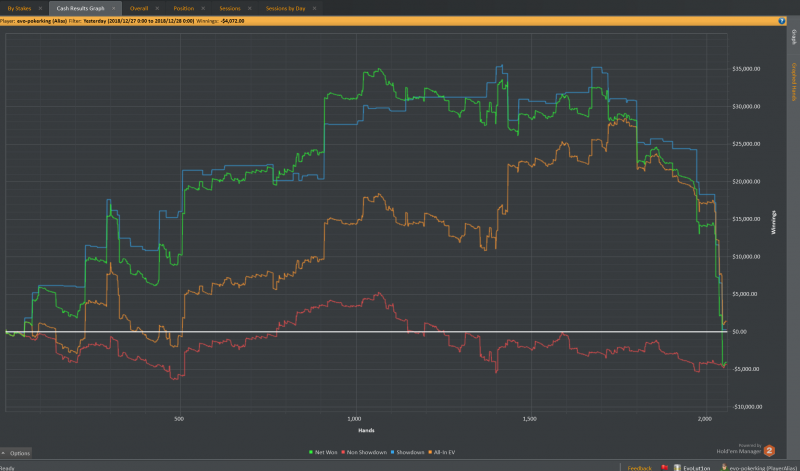The image size is (800, 471).
Task: Toggle the Showdown legend series
Action: pyautogui.click(x=407, y=452)
